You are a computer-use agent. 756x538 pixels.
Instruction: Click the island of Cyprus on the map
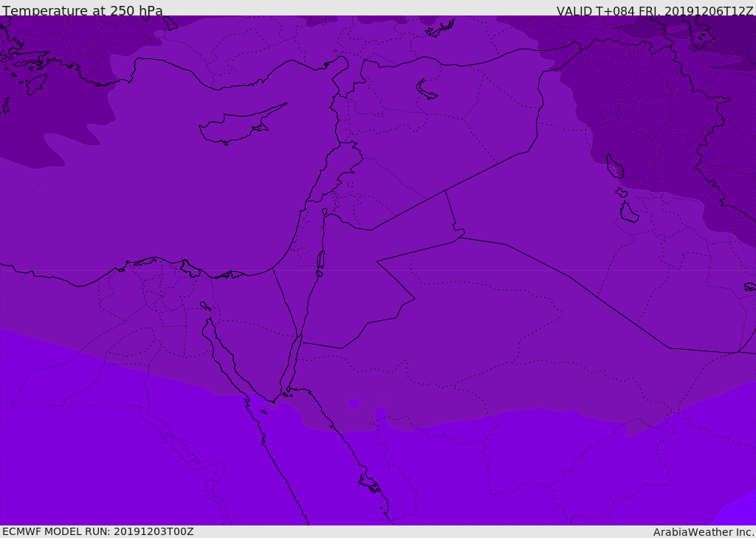pos(237,126)
